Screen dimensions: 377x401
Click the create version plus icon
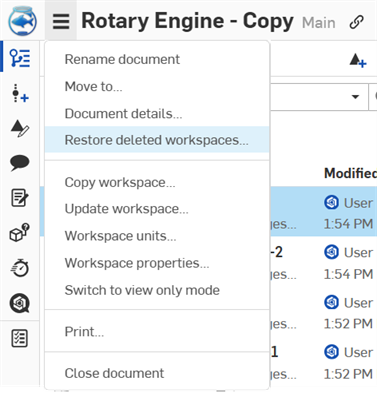[358, 61]
